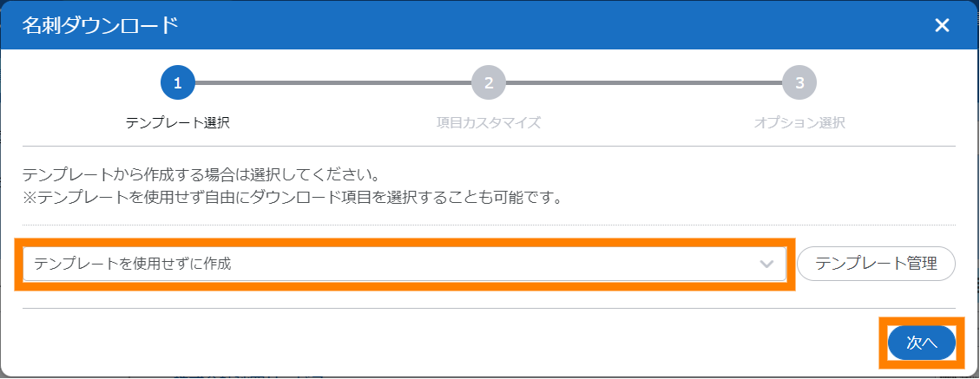The width and height of the screenshot is (980, 379).
Task: Go to the 項目カスタマイズ step label
Action: point(489,122)
